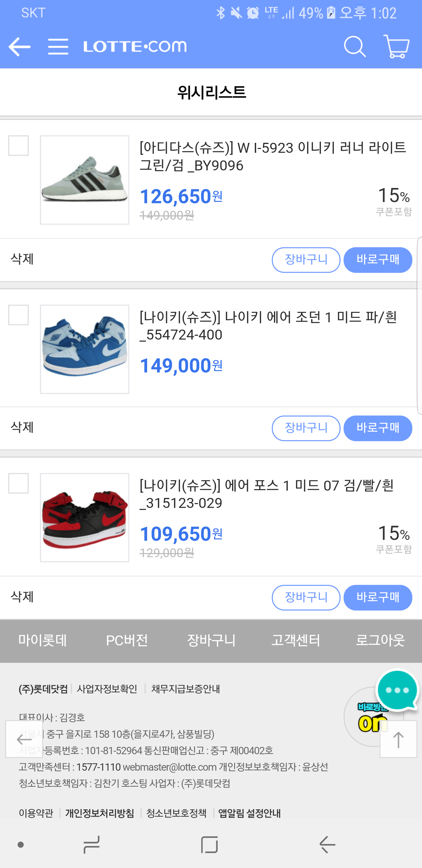
Task: Delete the Air Force 1 Mid item
Action: [22, 597]
